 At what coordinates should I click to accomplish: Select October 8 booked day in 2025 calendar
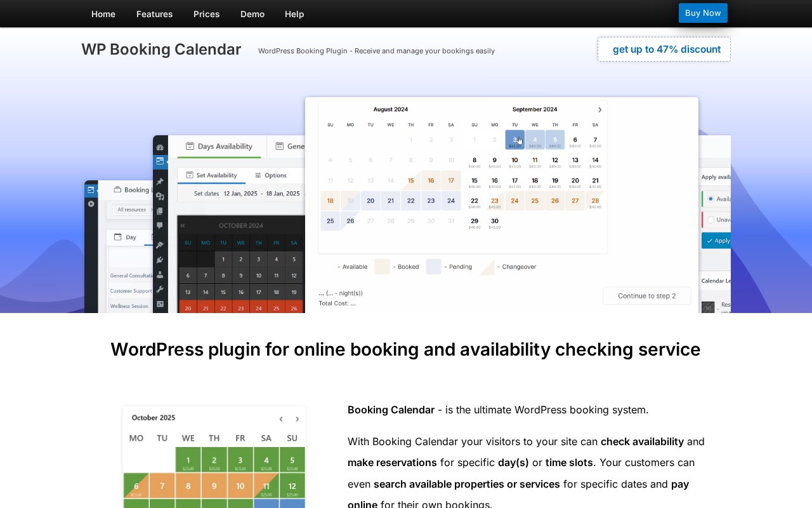tap(188, 486)
